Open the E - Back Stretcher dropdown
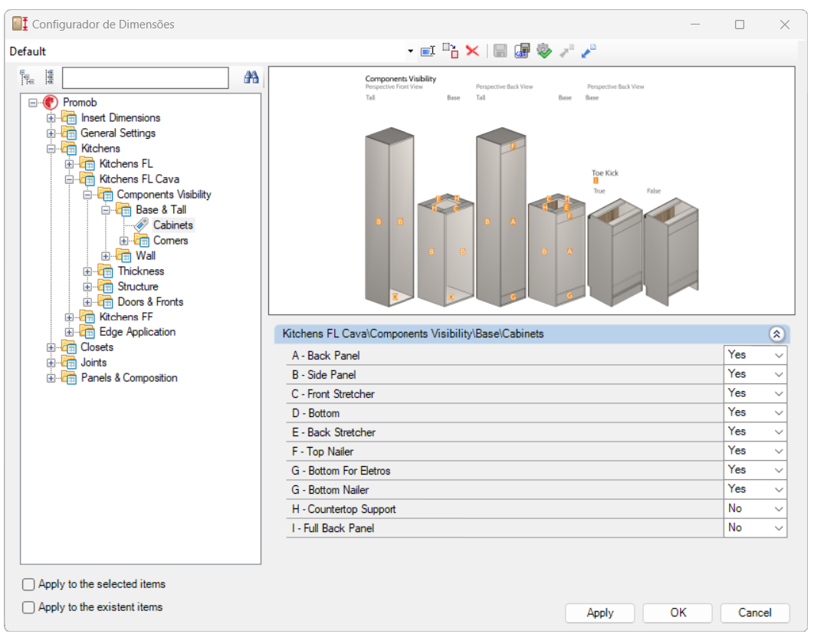The image size is (824, 644). click(x=755, y=432)
